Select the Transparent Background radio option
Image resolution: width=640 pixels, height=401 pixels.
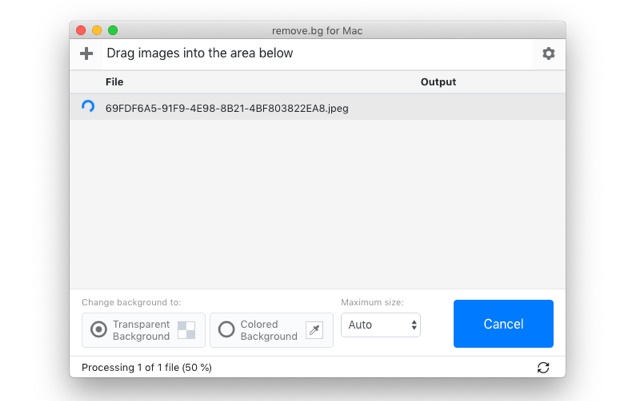point(98,329)
